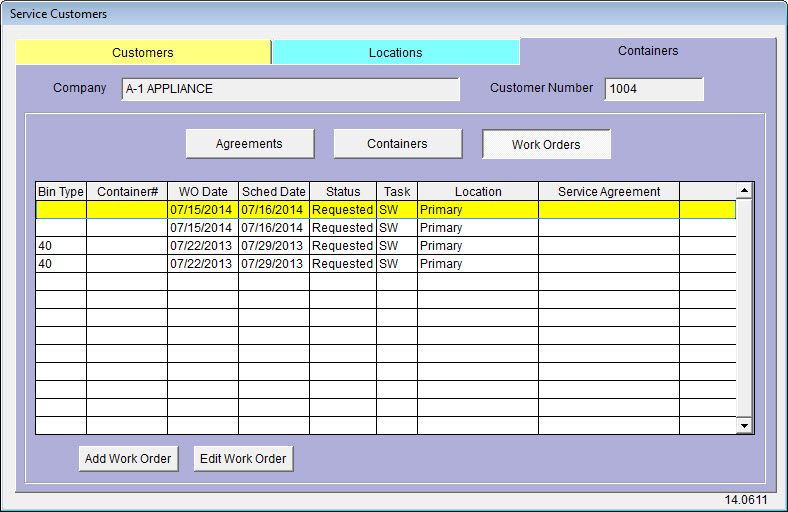Screen dimensions: 788x512
Task: Click Primary location in second row
Action: pos(478,228)
